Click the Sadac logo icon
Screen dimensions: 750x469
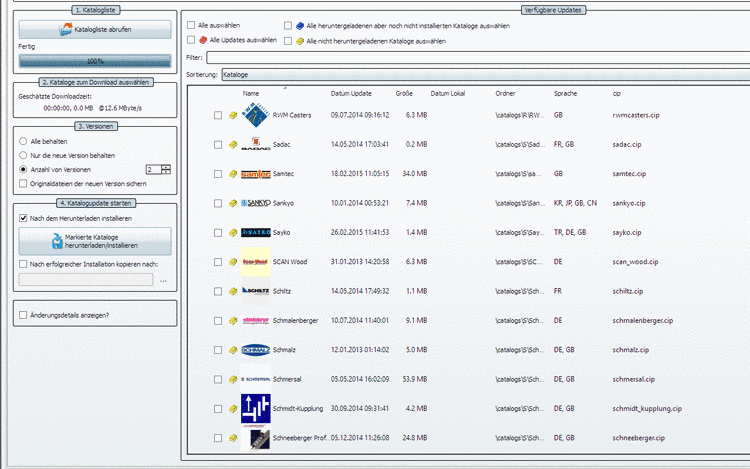(x=255, y=144)
